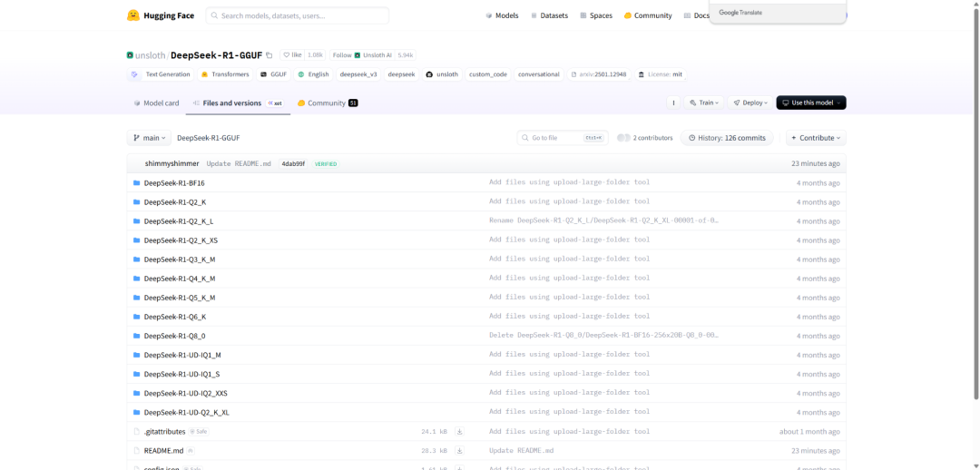The image size is (980, 470).
Task: Expand the Contribute dropdown
Action: tap(817, 138)
